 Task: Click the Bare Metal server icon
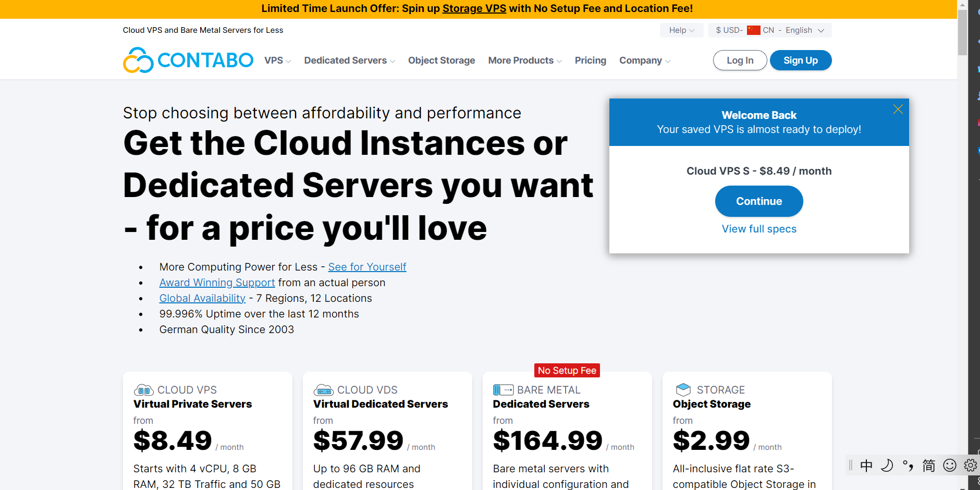click(x=503, y=390)
